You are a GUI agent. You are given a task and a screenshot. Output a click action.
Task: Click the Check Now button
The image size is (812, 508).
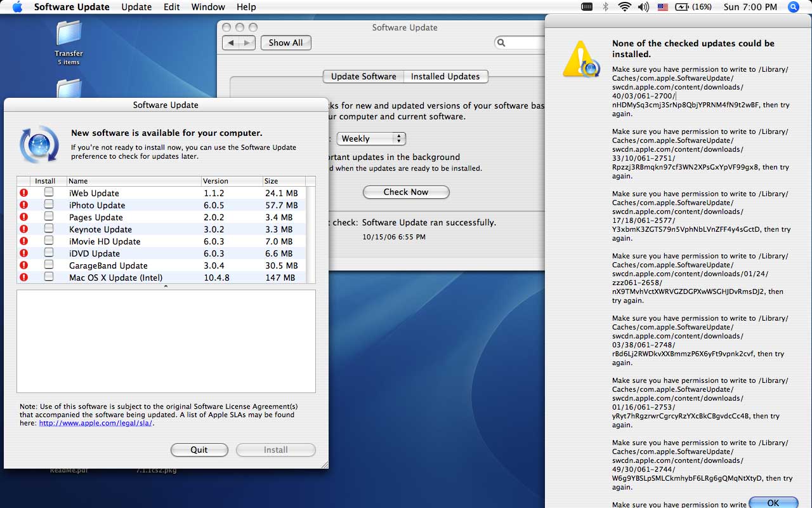[406, 192]
